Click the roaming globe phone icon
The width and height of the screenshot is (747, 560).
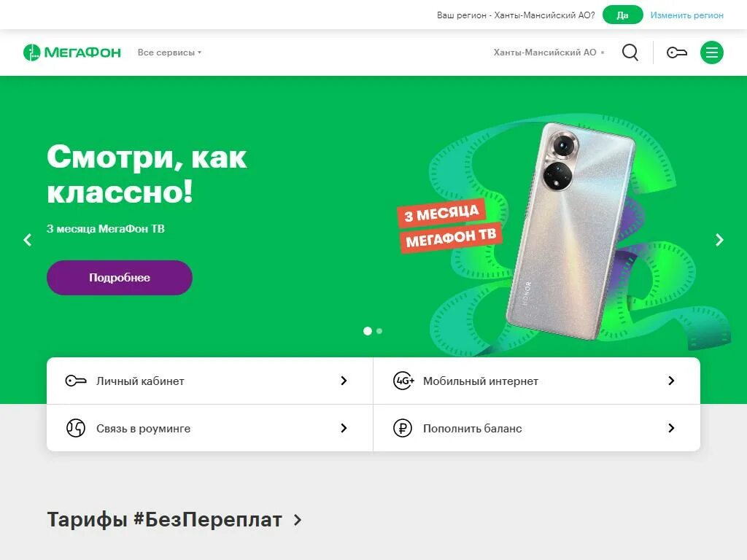coord(76,427)
